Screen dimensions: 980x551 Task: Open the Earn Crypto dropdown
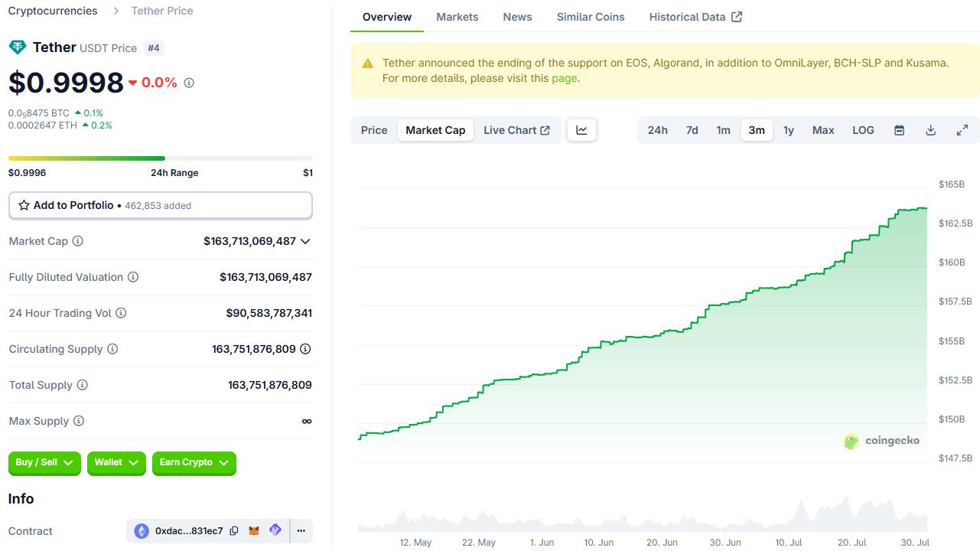(194, 462)
